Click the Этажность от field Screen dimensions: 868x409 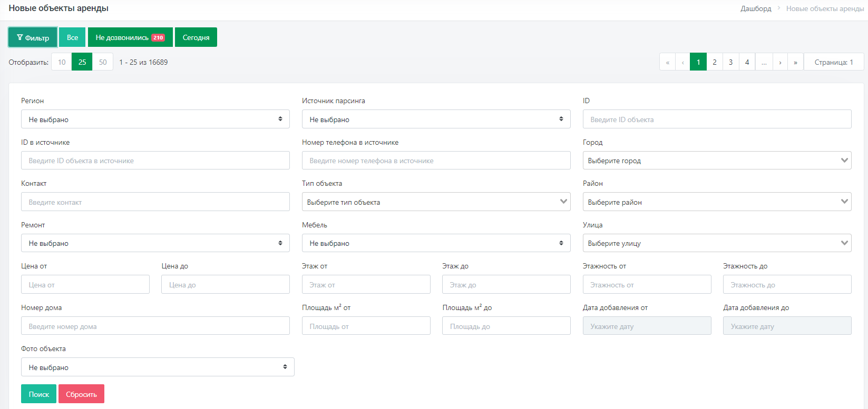[x=647, y=284]
